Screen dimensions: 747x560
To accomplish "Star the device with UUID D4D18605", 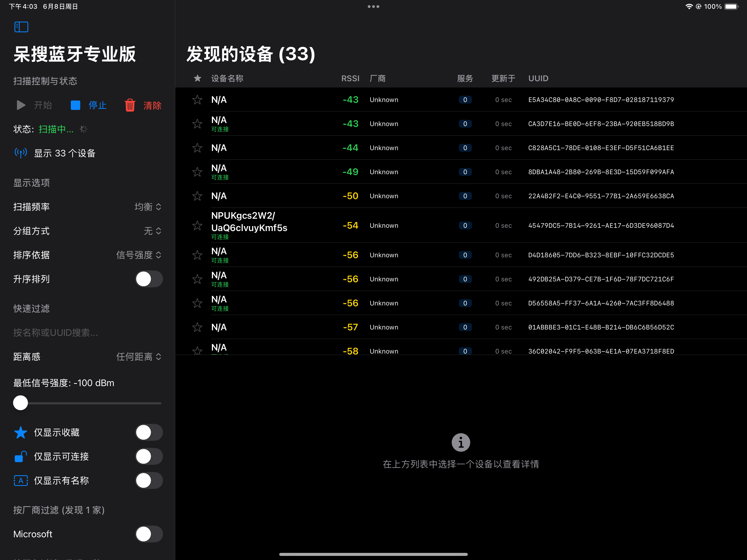I will click(x=197, y=255).
